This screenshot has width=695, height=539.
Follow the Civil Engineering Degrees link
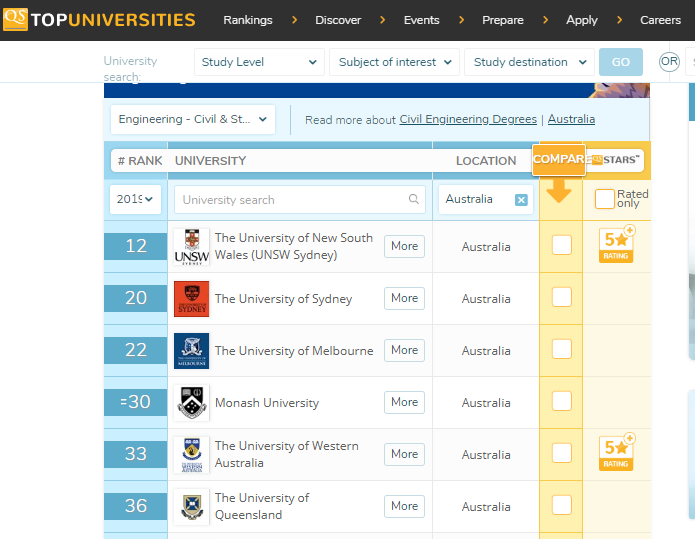tap(467, 119)
